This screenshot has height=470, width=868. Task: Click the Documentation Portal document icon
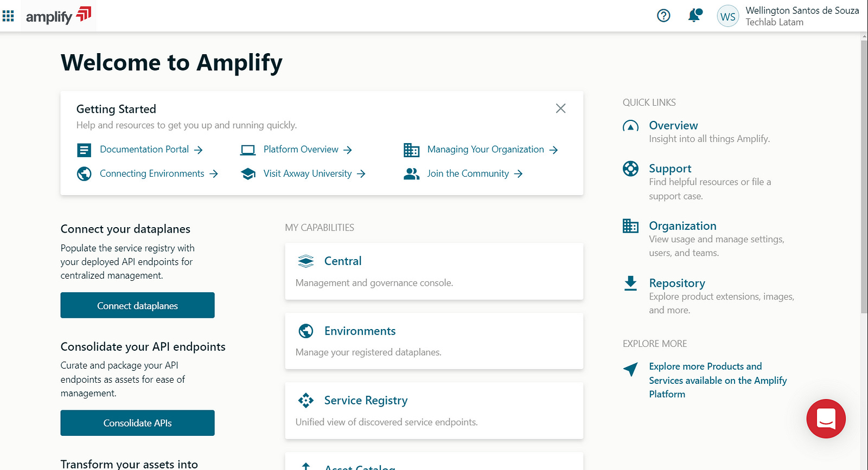tap(84, 150)
